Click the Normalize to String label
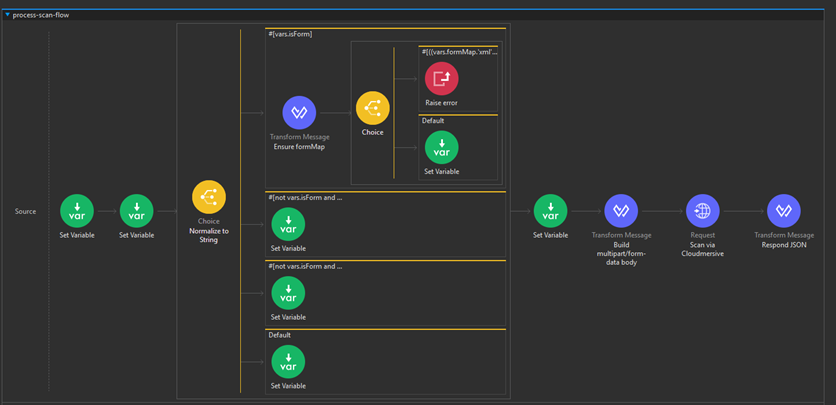The image size is (836, 405). click(209, 236)
